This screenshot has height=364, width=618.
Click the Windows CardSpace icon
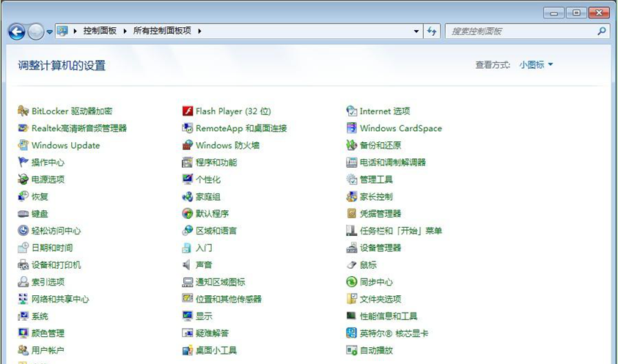[352, 128]
